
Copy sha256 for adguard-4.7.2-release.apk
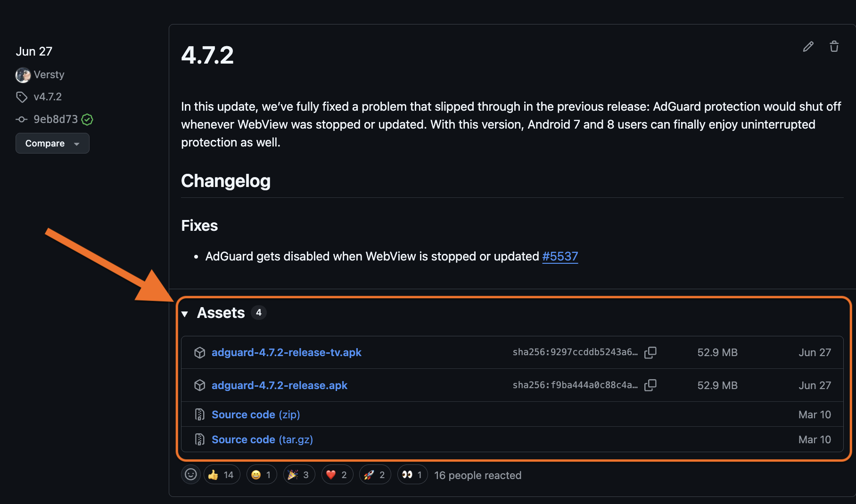pos(650,385)
